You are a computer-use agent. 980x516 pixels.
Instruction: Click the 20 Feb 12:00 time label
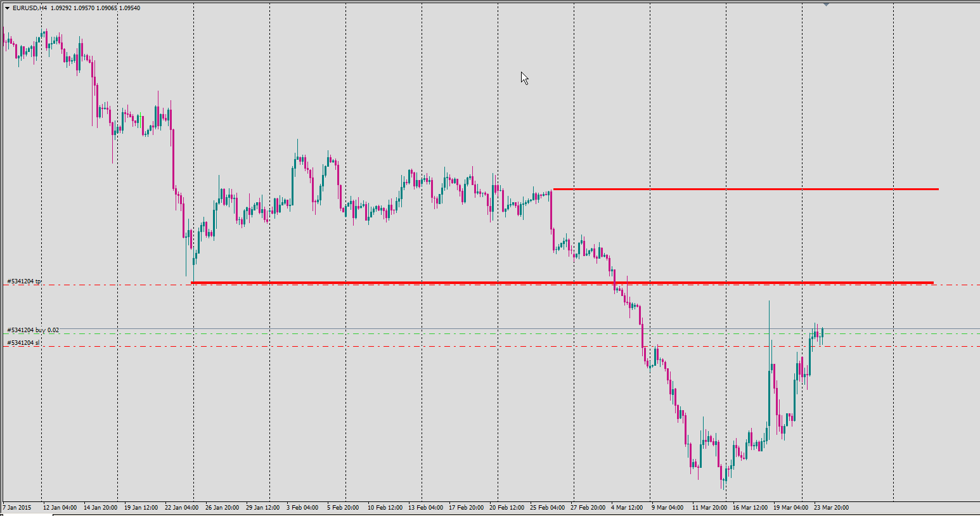(506, 507)
